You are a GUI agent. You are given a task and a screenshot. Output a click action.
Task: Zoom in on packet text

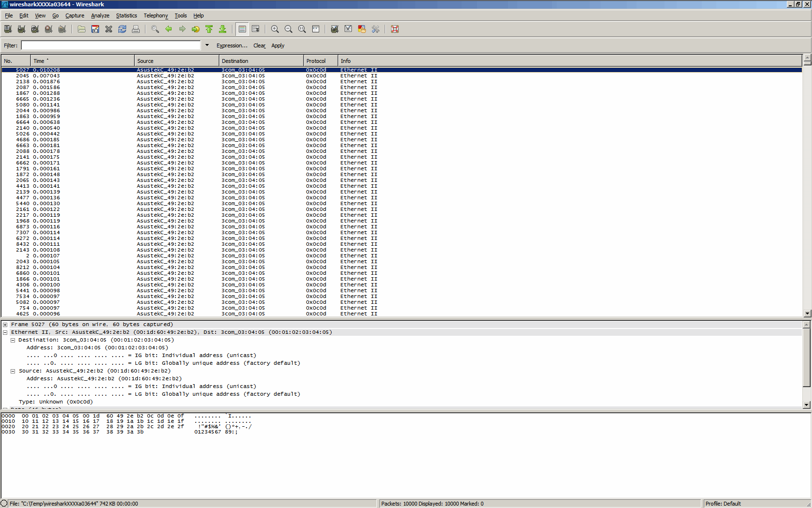click(275, 29)
